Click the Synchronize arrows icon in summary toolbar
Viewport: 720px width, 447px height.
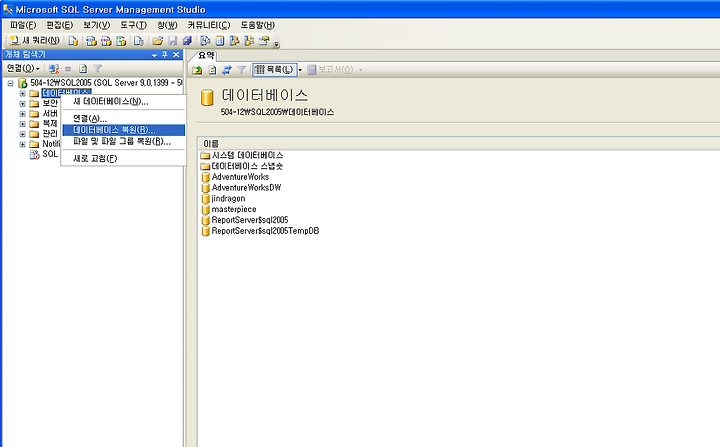pyautogui.click(x=226, y=70)
